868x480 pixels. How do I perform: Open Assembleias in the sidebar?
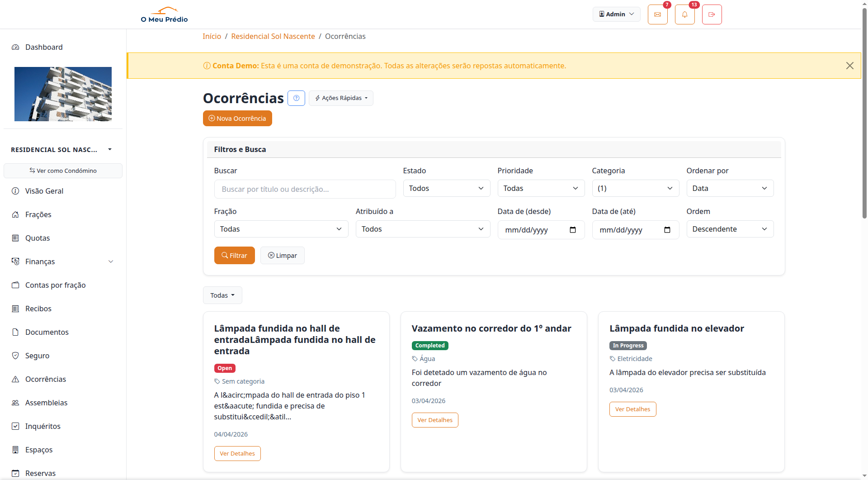coord(46,403)
